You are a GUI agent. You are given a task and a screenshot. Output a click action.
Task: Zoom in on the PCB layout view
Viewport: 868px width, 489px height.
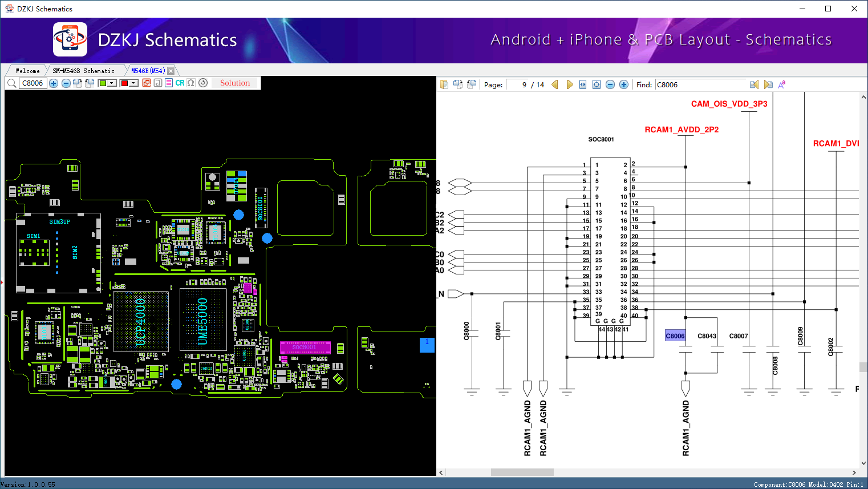[x=54, y=83]
